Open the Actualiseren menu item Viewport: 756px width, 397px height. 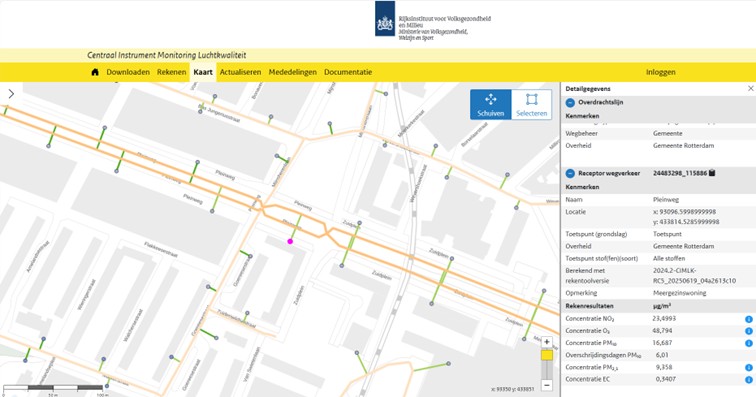tap(240, 72)
